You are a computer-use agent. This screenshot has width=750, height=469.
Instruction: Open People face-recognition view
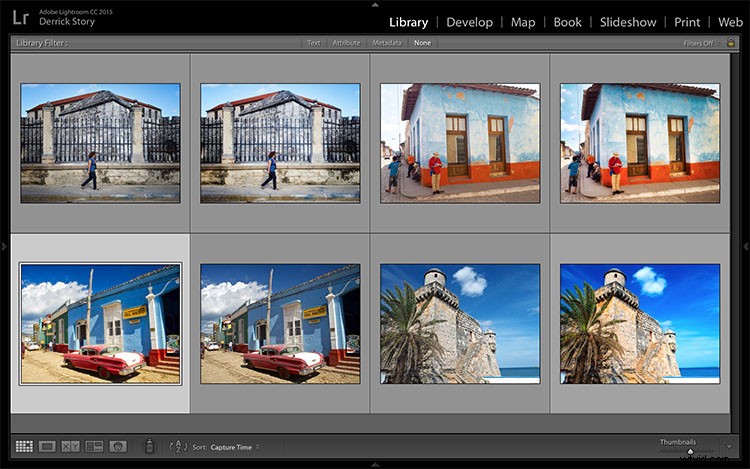coord(118,447)
